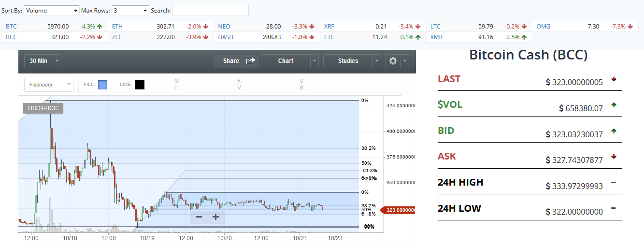This screenshot has height=247, width=644.
Task: Select the USDT-BCC chart label
Action: (x=43, y=108)
